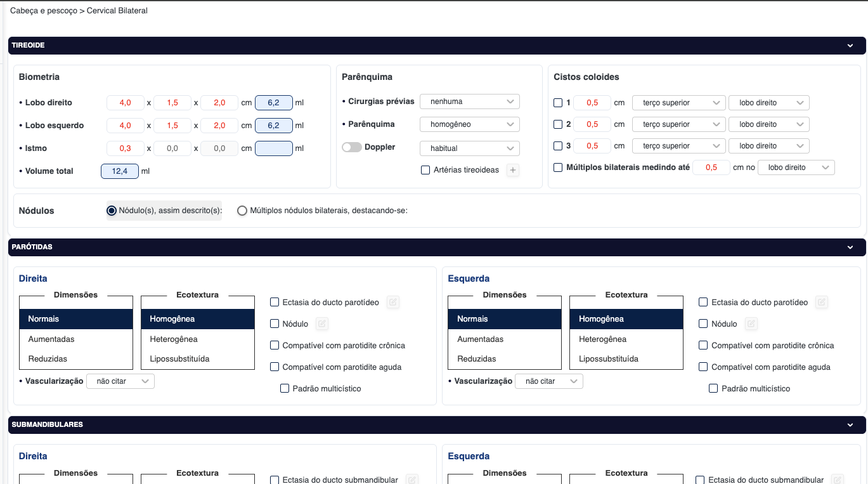The image size is (868, 484).
Task: Collapse the Tireoide section chevron
Action: tap(850, 46)
